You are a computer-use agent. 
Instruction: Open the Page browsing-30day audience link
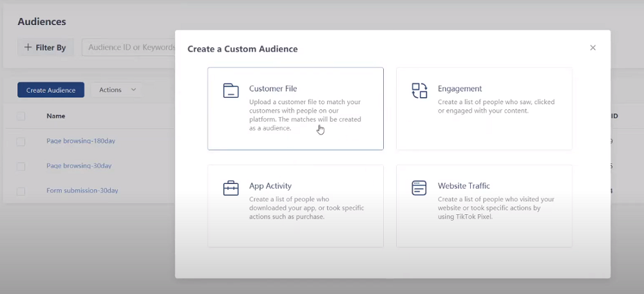coord(79,166)
